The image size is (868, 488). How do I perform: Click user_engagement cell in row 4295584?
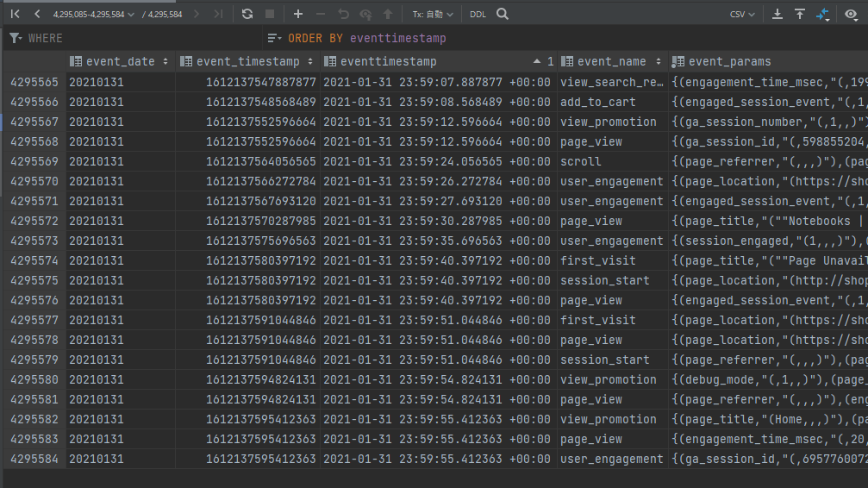[612, 459]
